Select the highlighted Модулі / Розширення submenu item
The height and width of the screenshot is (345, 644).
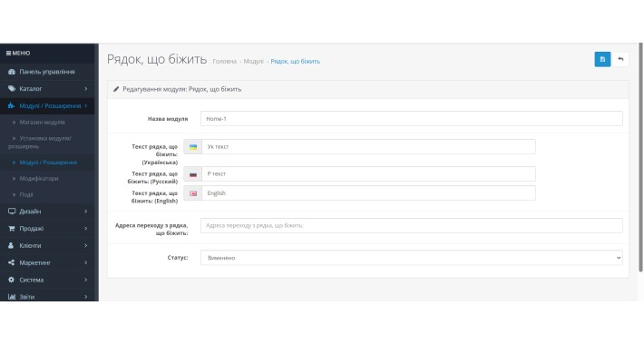point(47,163)
